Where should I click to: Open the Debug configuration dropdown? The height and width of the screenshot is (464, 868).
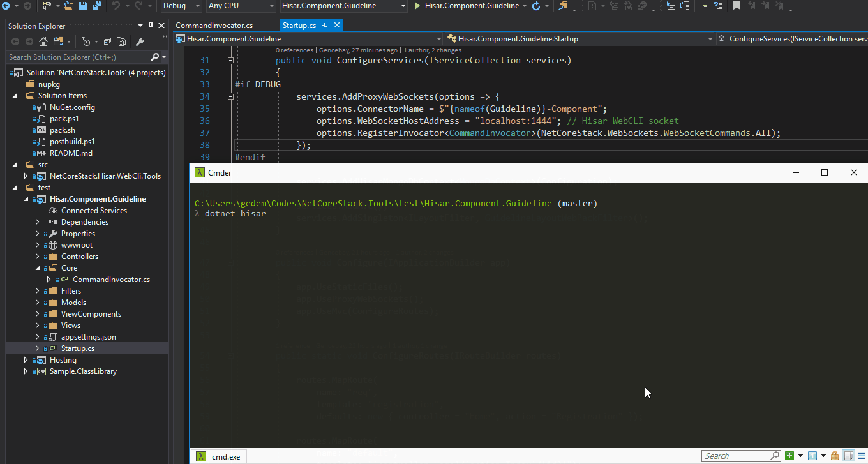[x=181, y=6]
